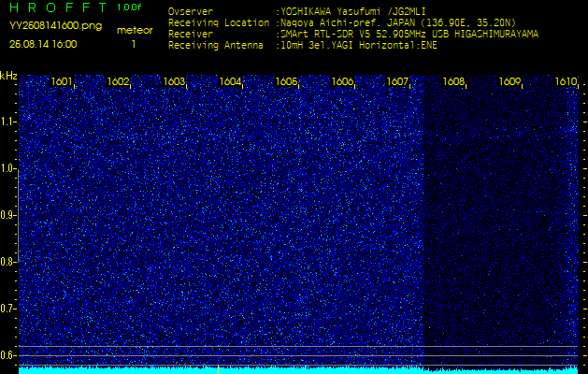Click the Ovserver field label
588x374 pixels.
point(191,11)
